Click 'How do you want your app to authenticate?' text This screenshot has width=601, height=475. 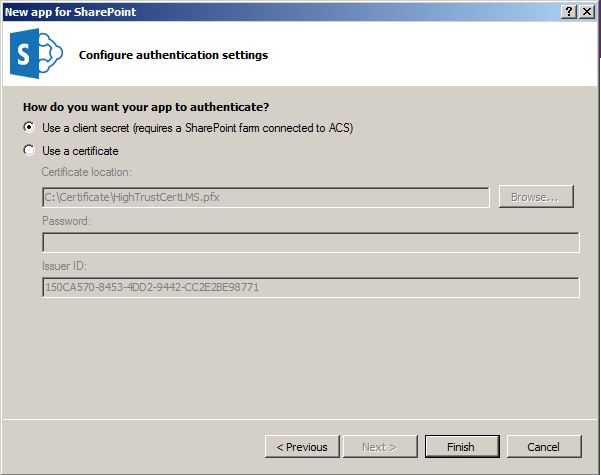146,107
